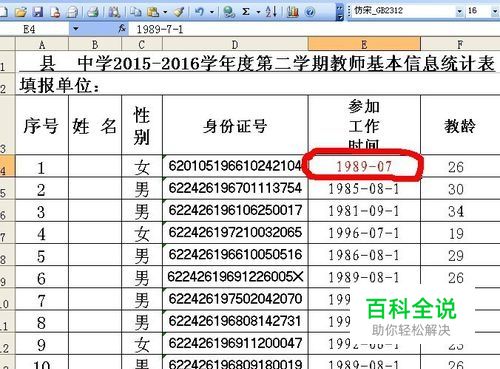Open the font size dropdown arrow
Image resolution: width=500 pixels, height=369 pixels.
(x=495, y=11)
